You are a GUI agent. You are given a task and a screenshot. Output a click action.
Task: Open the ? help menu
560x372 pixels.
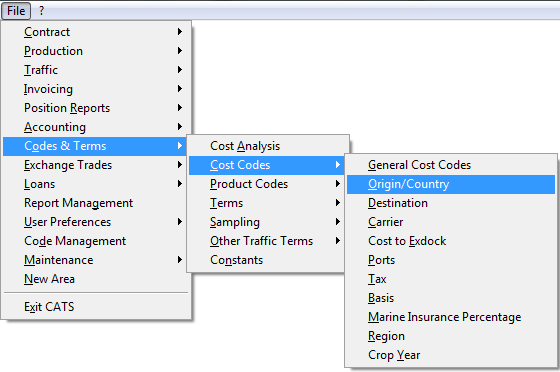coord(41,11)
